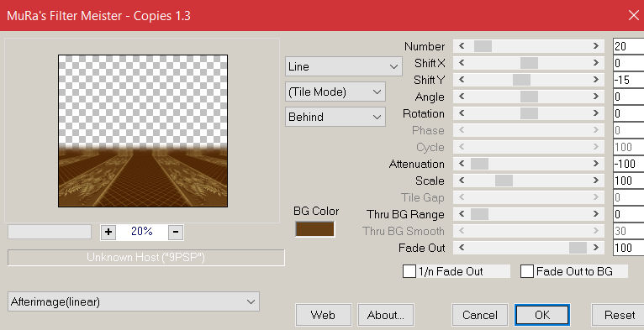The image size is (644, 330).
Task: Click the Web button
Action: point(323,315)
